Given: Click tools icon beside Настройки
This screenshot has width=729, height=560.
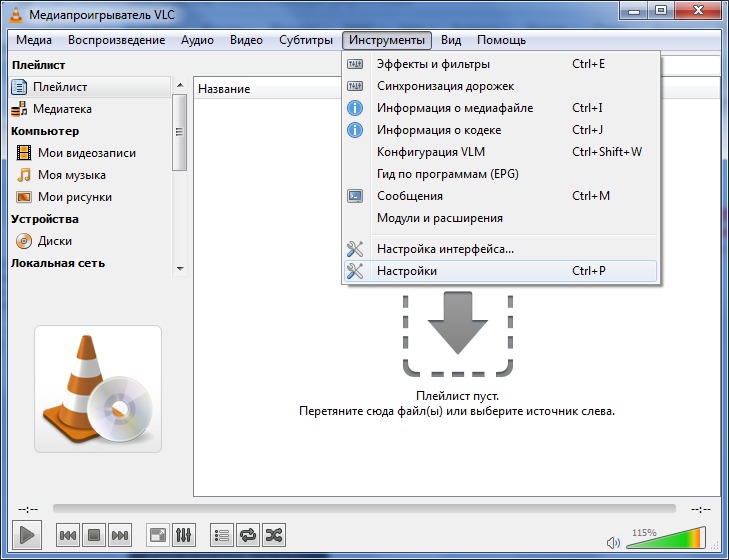Looking at the screenshot, I should click(355, 271).
